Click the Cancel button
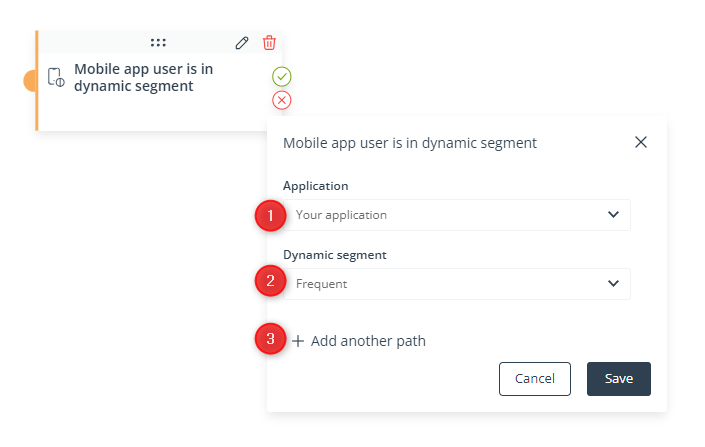The image size is (705, 447). pos(535,379)
